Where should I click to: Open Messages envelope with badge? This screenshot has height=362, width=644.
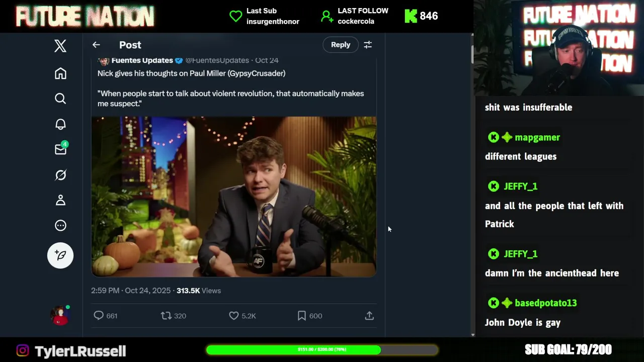point(60,149)
